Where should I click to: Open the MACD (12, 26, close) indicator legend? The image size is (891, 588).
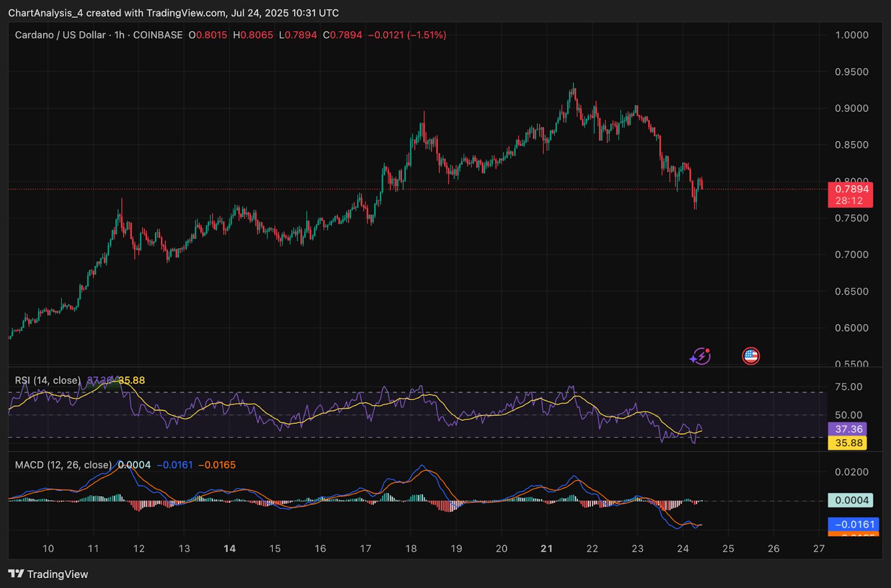click(x=63, y=465)
